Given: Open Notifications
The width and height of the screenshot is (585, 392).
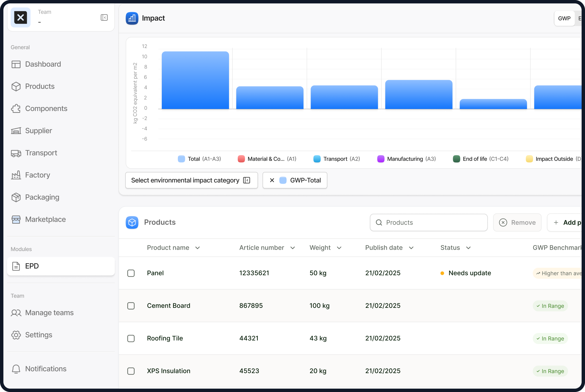Looking at the screenshot, I should click(45, 369).
